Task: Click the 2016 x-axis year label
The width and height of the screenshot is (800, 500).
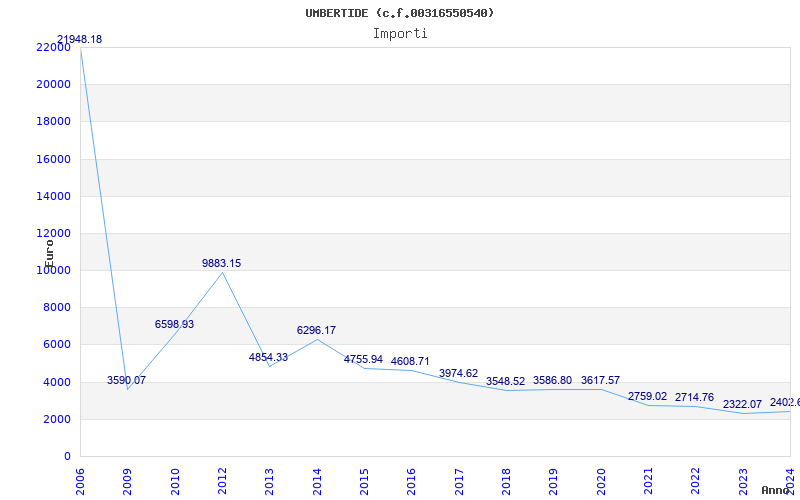Action: click(411, 482)
